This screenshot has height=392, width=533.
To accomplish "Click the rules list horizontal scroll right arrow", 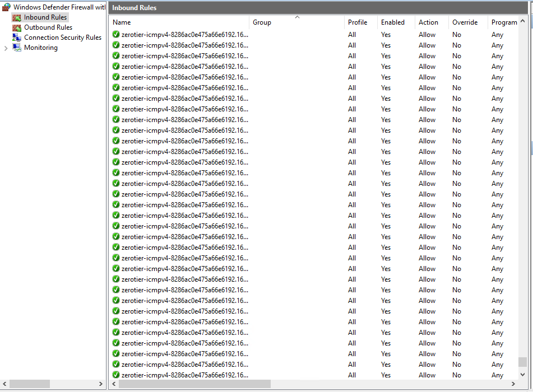I will pyautogui.click(x=513, y=384).
